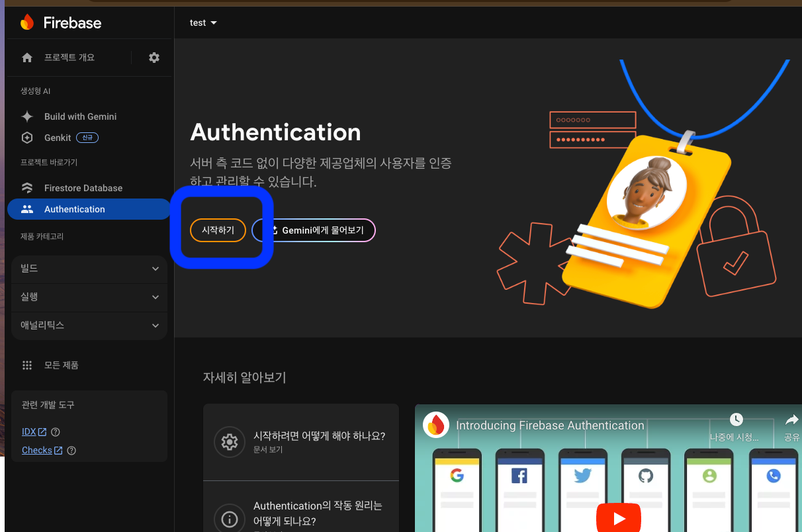Open 시작하려면 어떻게 해야 하나요? 문서 card
Image resolution: width=802 pixels, height=532 pixels.
(301, 442)
